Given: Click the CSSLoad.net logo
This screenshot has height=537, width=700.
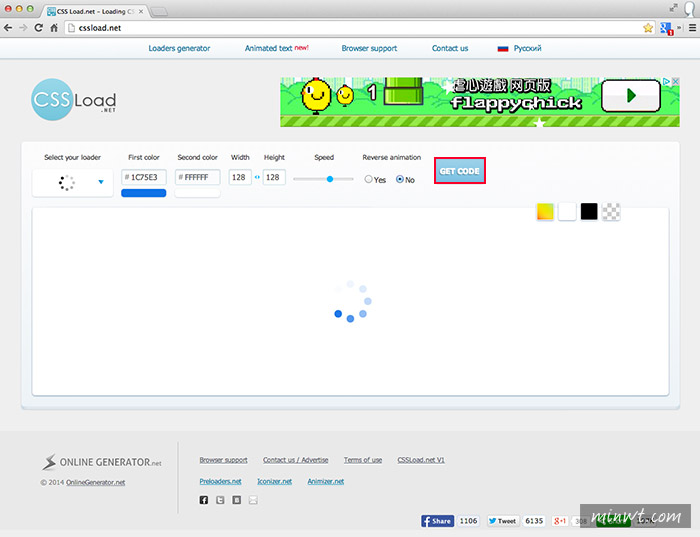Looking at the screenshot, I should [73, 100].
